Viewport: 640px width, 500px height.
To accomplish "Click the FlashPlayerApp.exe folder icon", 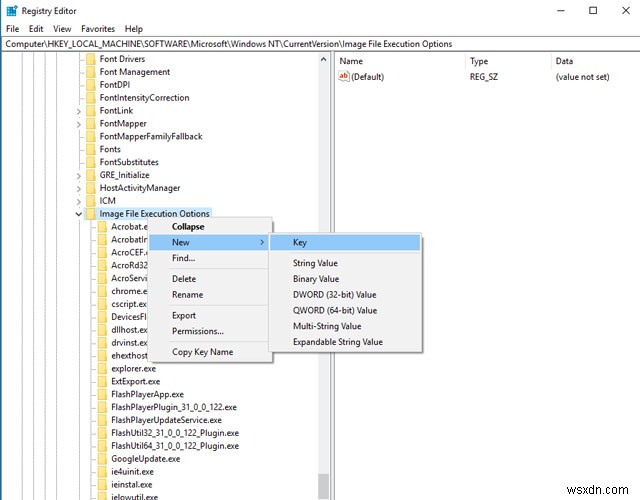I will (x=102, y=394).
